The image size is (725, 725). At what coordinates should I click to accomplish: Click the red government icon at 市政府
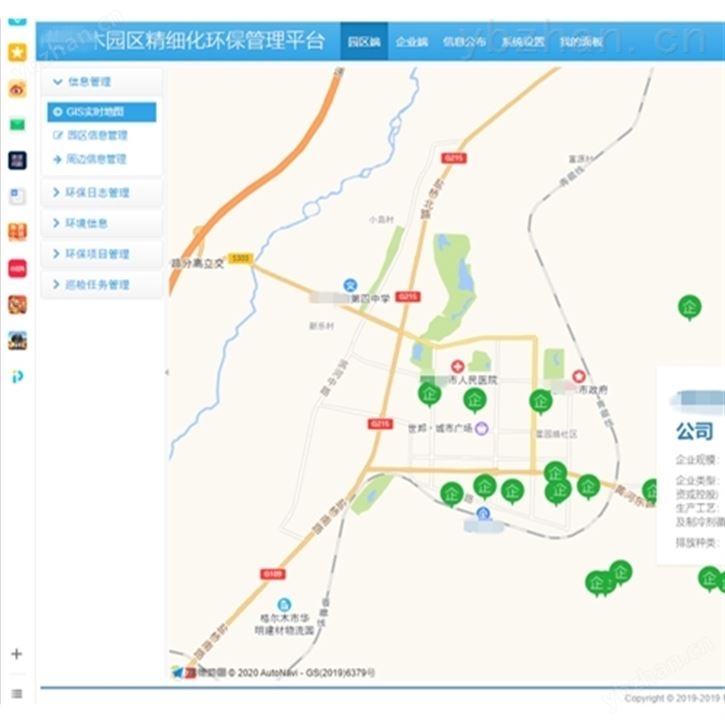pyautogui.click(x=579, y=376)
